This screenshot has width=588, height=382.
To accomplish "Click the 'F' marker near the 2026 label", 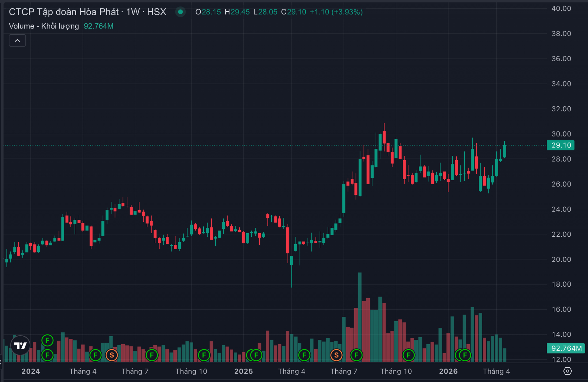I will [464, 355].
